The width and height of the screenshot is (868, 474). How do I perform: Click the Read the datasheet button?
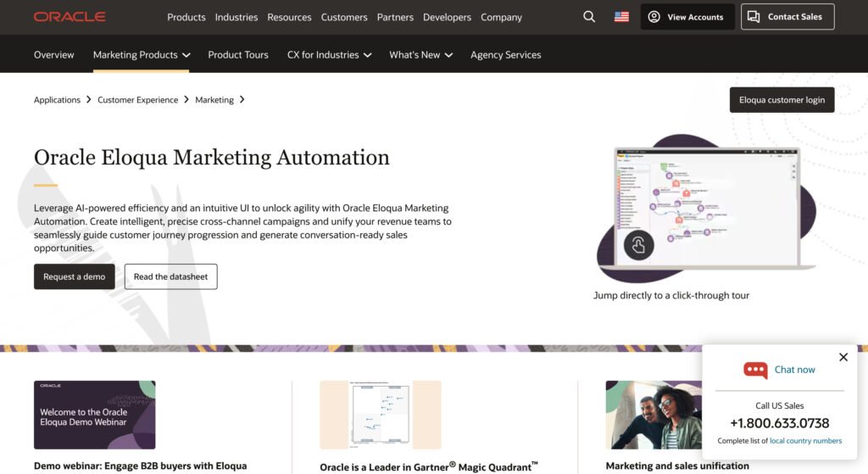pos(170,276)
